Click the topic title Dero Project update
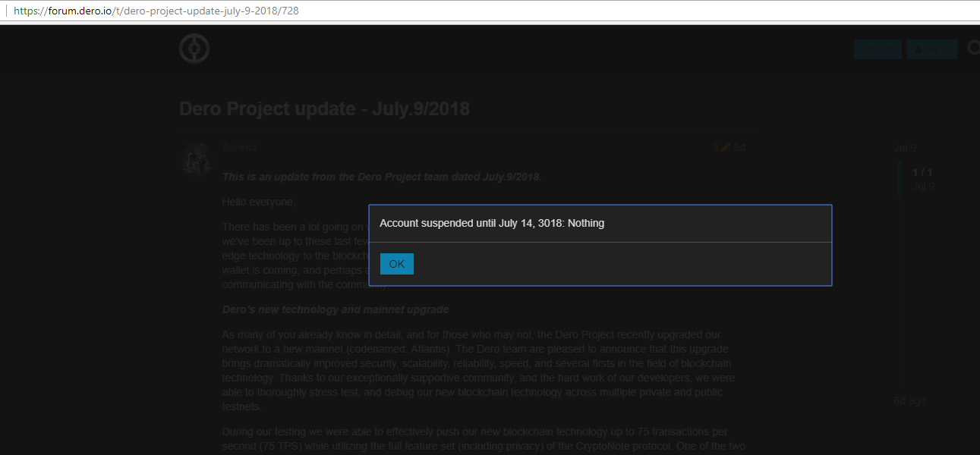Screen dimensions: 980x455 click(x=324, y=108)
